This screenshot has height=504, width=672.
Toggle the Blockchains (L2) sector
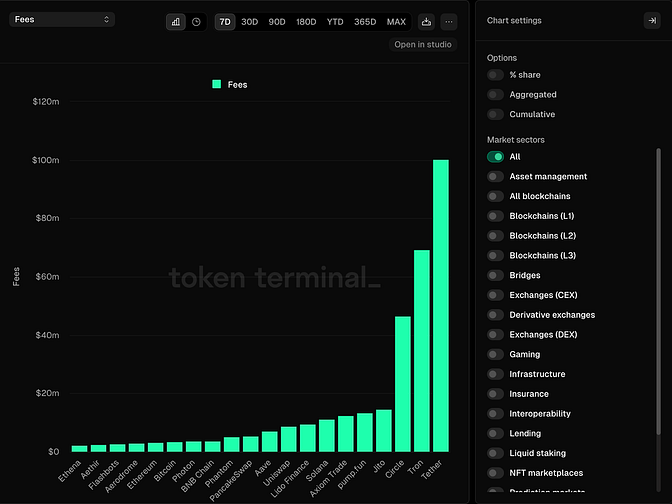495,236
